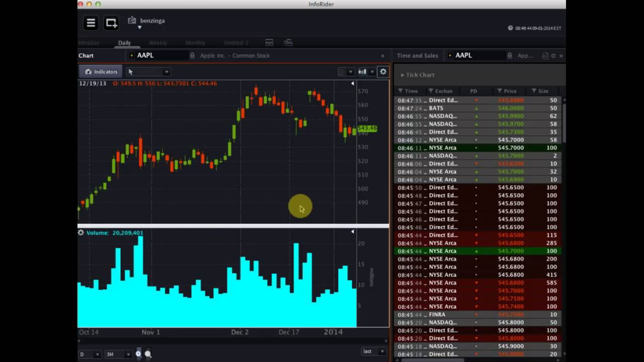The width and height of the screenshot is (644, 362).
Task: Open the cursor drawing tool dropdown
Action: point(148,72)
